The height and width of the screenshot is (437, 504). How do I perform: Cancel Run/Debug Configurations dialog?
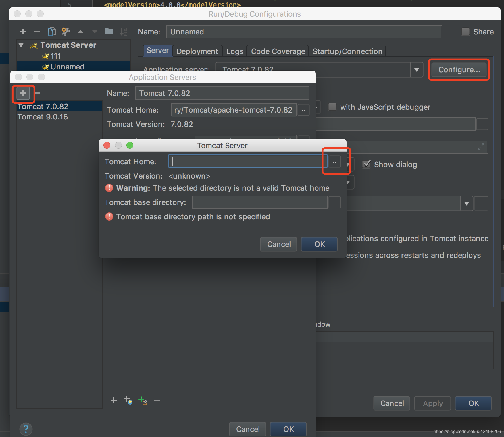pyautogui.click(x=392, y=403)
